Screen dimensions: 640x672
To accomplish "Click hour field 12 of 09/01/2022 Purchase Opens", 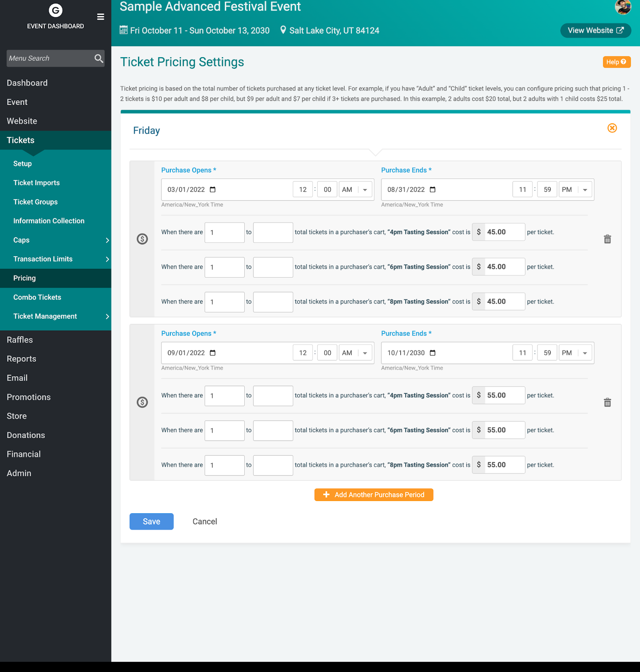I will (x=303, y=353).
